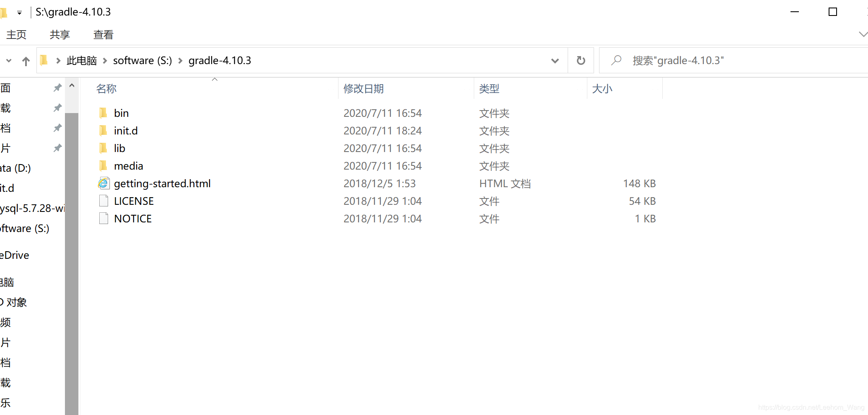Minimize the Explorer window
Image resolution: width=868 pixels, height=415 pixels.
pos(795,12)
